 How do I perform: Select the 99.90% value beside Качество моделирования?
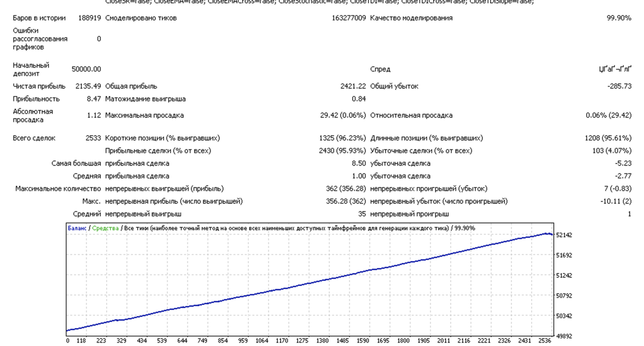tap(619, 18)
